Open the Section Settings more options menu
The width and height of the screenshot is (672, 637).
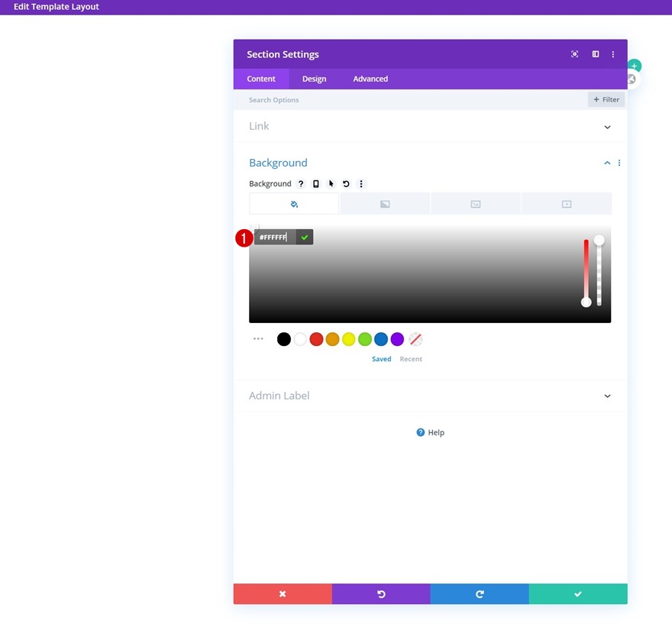point(613,54)
